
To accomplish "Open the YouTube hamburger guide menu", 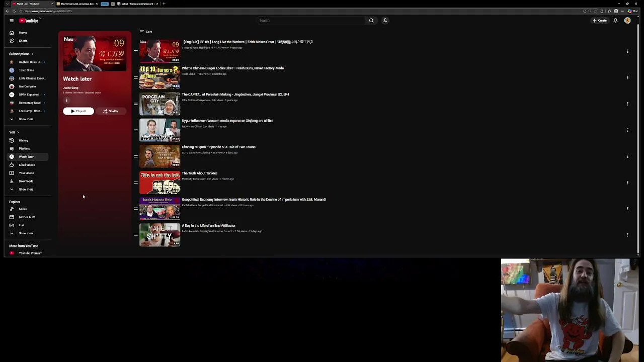I will point(11,21).
